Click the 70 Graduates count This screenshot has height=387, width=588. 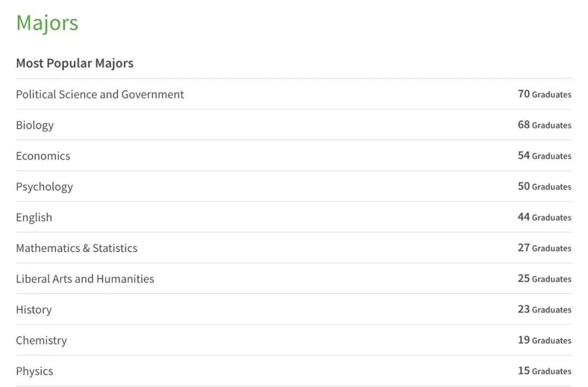coord(544,94)
